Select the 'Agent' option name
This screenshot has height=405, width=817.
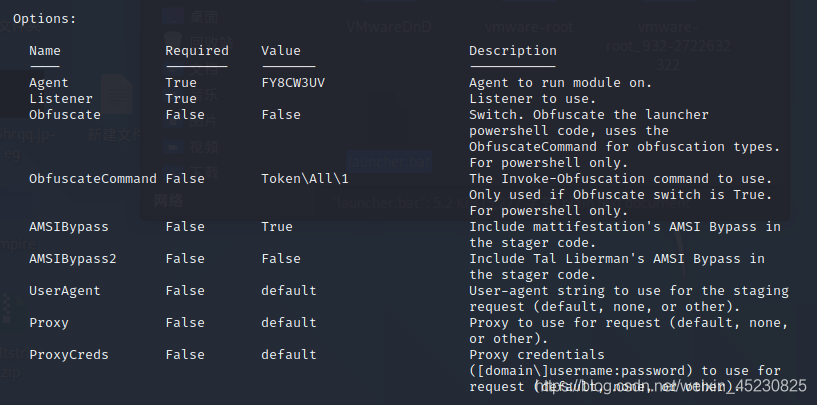[48, 83]
